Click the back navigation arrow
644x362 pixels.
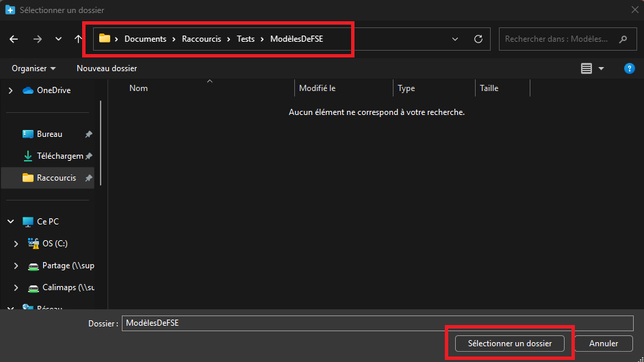[x=14, y=39]
